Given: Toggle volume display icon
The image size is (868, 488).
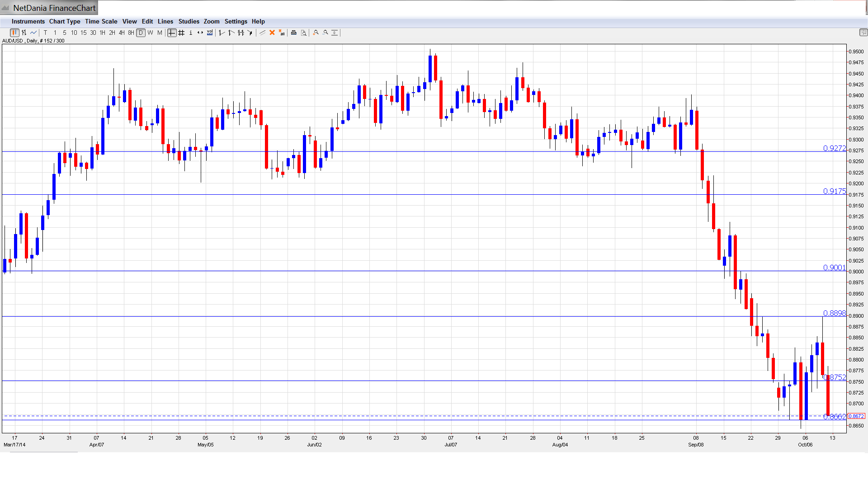Looking at the screenshot, I should (210, 33).
